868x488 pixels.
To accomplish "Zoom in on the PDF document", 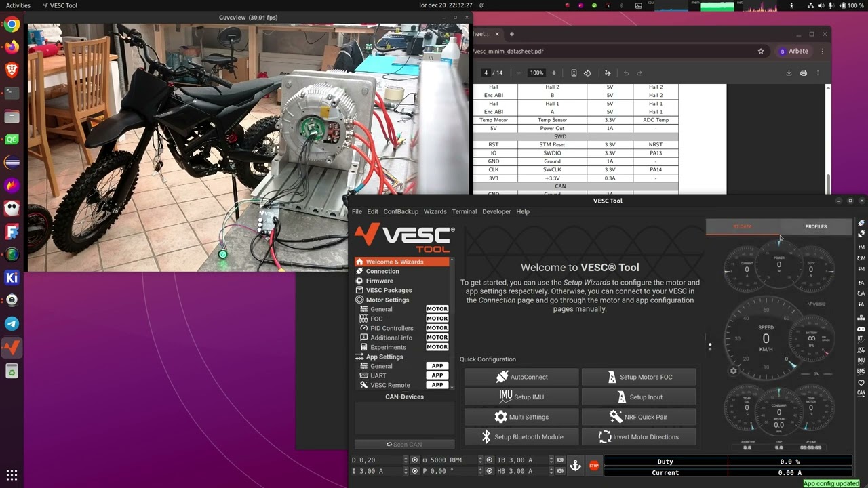I will point(553,73).
